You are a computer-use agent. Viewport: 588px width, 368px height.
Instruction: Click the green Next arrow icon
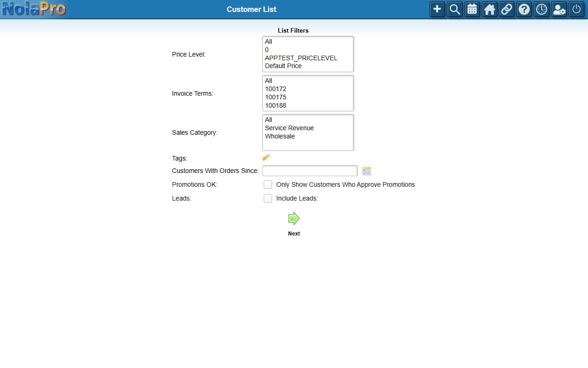click(294, 218)
